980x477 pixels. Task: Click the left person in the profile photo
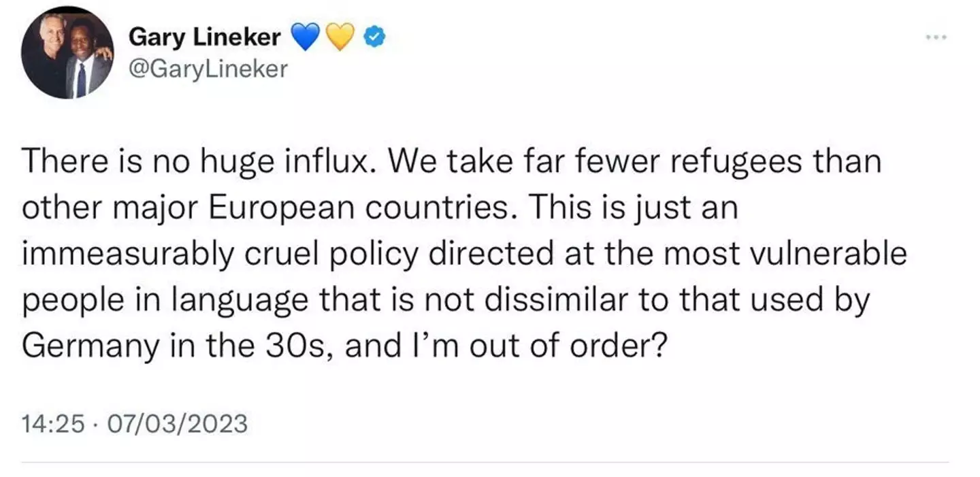pyautogui.click(x=48, y=58)
